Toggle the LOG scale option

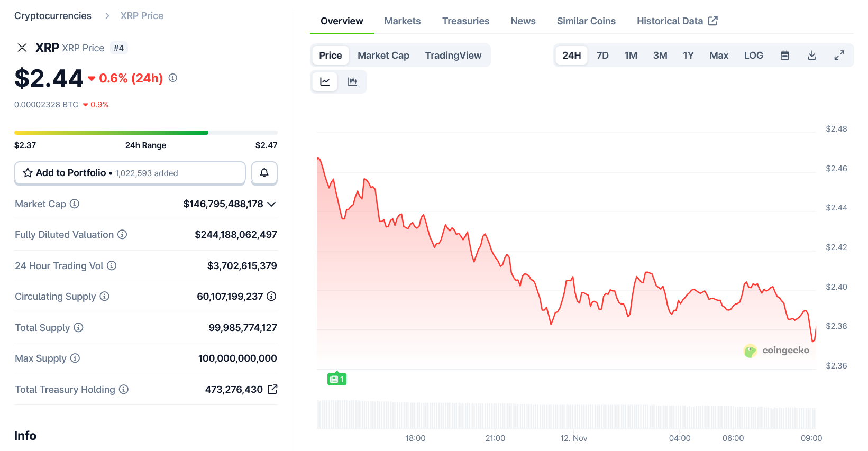click(753, 55)
